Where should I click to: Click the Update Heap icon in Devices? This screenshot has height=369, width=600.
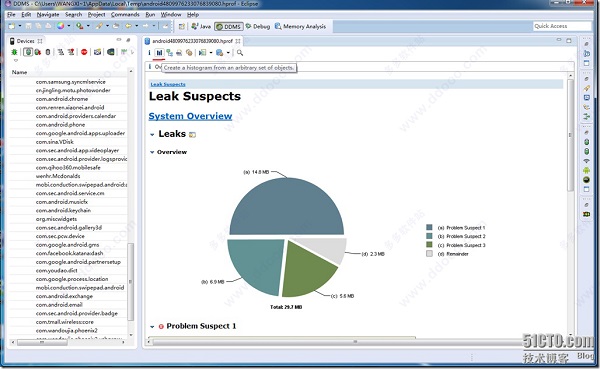[x=28, y=52]
